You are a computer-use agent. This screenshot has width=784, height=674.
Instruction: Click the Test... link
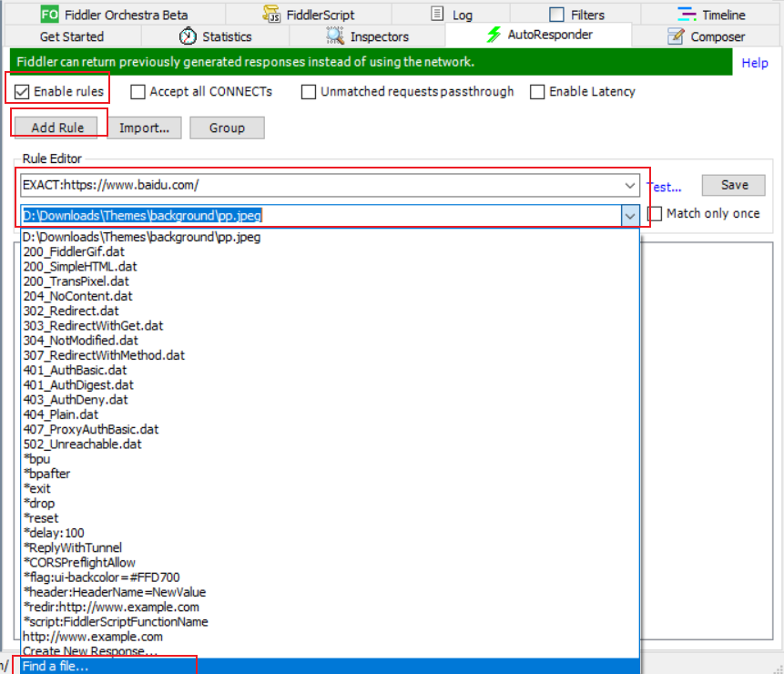click(665, 187)
